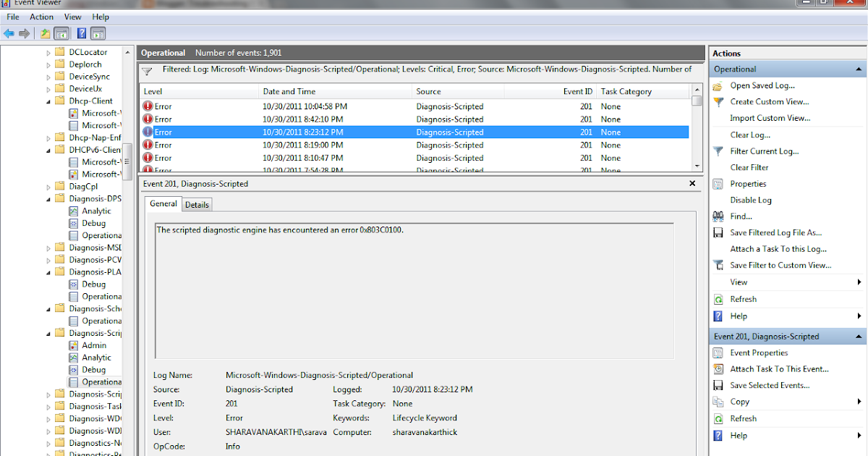Switch to the Details tab
This screenshot has height=456, width=868.
point(197,204)
